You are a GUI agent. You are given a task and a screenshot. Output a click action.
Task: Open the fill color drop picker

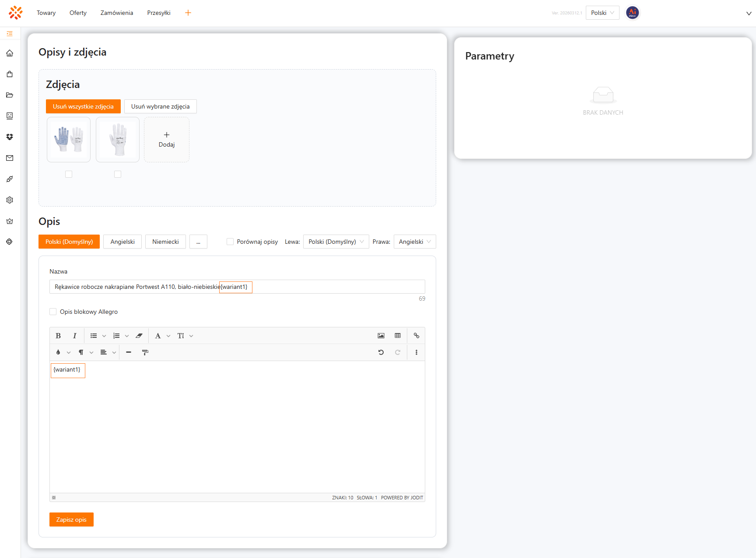[59, 352]
